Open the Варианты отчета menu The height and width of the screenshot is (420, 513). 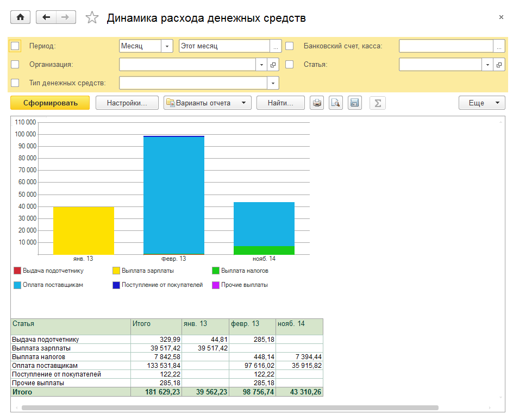tap(207, 103)
